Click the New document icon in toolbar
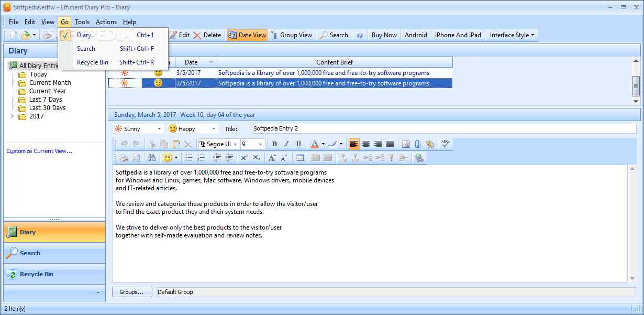The height and width of the screenshot is (315, 644). tap(14, 35)
